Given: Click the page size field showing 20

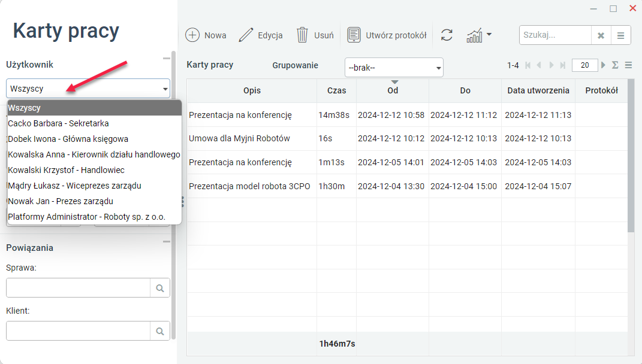Looking at the screenshot, I should pos(584,65).
